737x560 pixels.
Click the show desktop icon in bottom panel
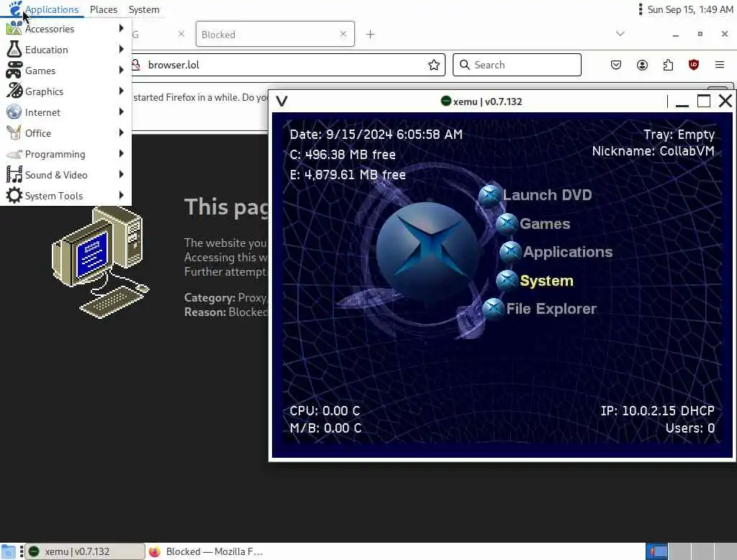tap(8, 551)
